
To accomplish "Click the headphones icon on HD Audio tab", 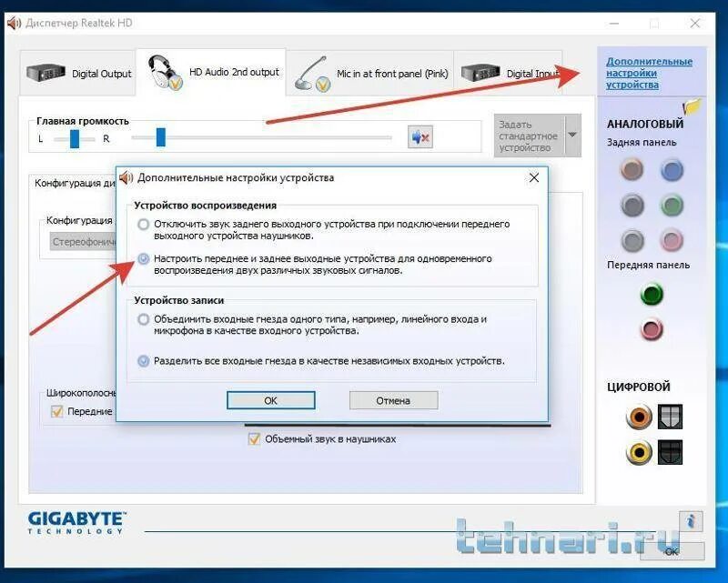I will [x=165, y=73].
